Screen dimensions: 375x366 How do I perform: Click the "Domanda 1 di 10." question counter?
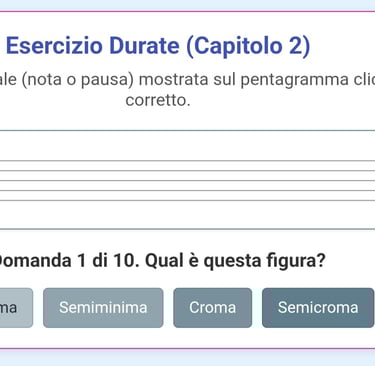(69, 261)
